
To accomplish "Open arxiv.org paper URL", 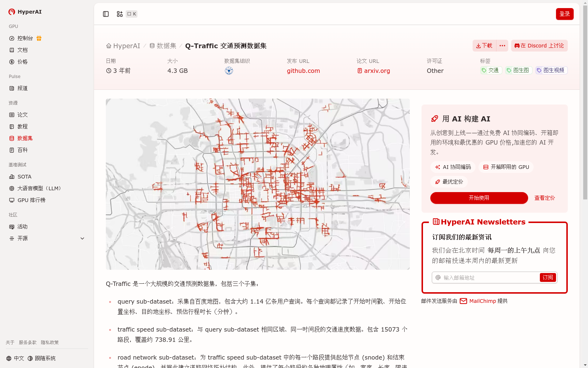I will coord(373,71).
